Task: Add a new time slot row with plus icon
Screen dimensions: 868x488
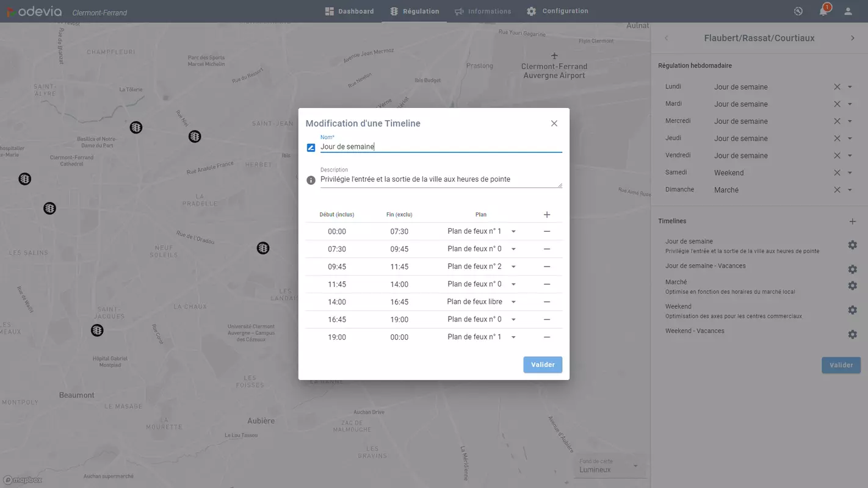Action: [x=546, y=215]
